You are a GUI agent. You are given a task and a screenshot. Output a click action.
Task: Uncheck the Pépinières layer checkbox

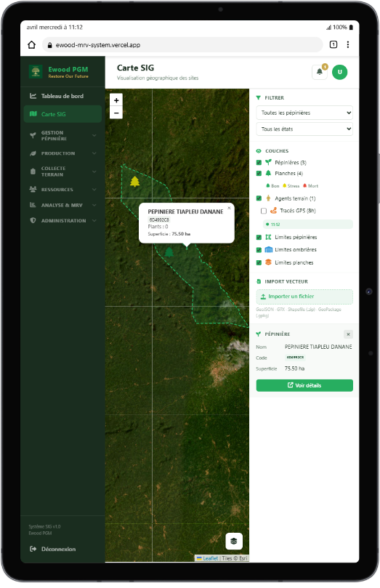(259, 162)
